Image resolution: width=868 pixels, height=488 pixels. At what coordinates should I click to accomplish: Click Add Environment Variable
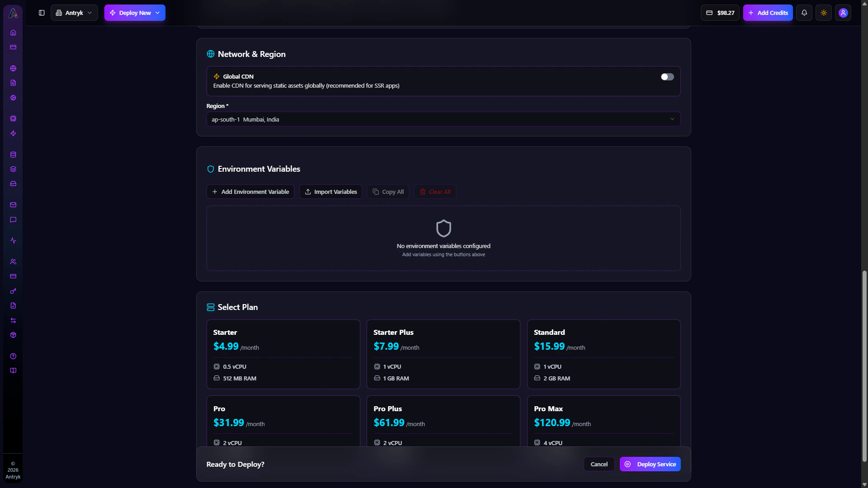click(250, 192)
